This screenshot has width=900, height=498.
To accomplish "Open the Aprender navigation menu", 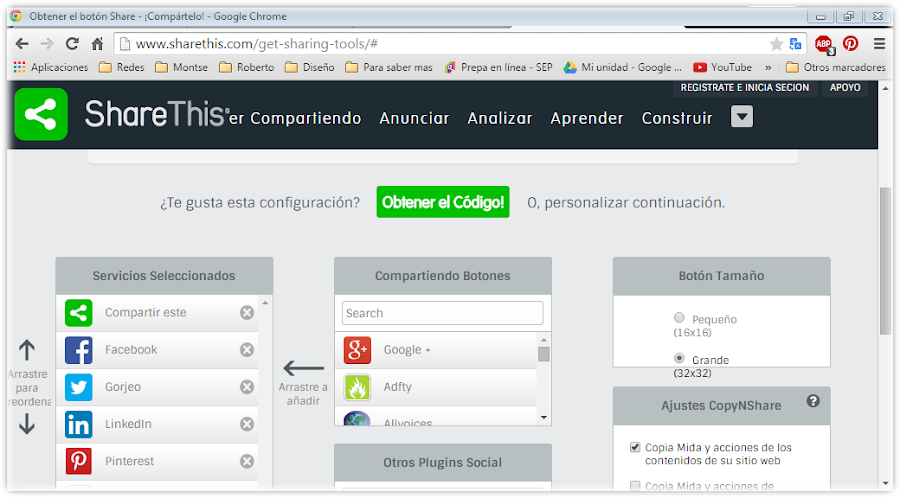I will click(587, 118).
